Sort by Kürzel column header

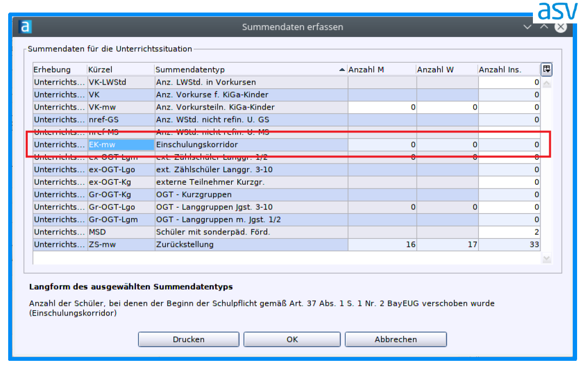(121, 70)
